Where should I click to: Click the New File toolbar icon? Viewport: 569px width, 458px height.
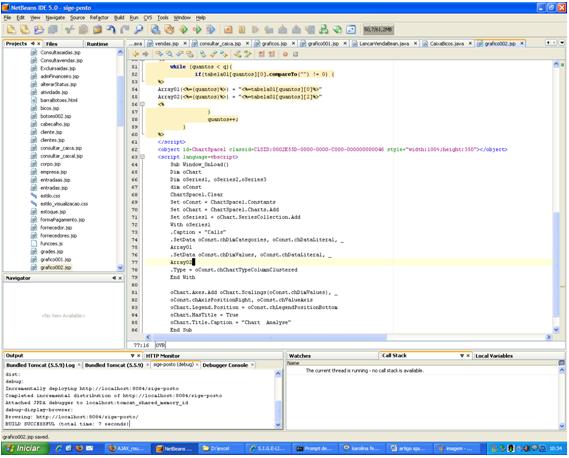(x=25, y=30)
